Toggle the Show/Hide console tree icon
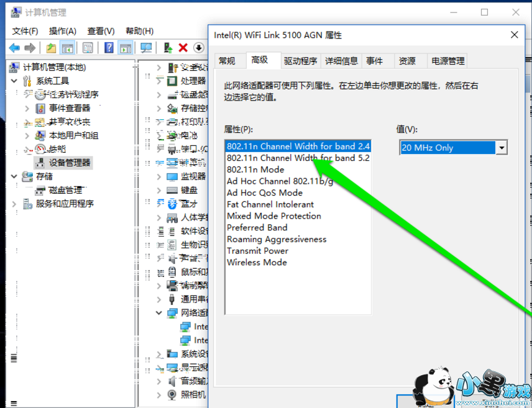 click(x=67, y=48)
